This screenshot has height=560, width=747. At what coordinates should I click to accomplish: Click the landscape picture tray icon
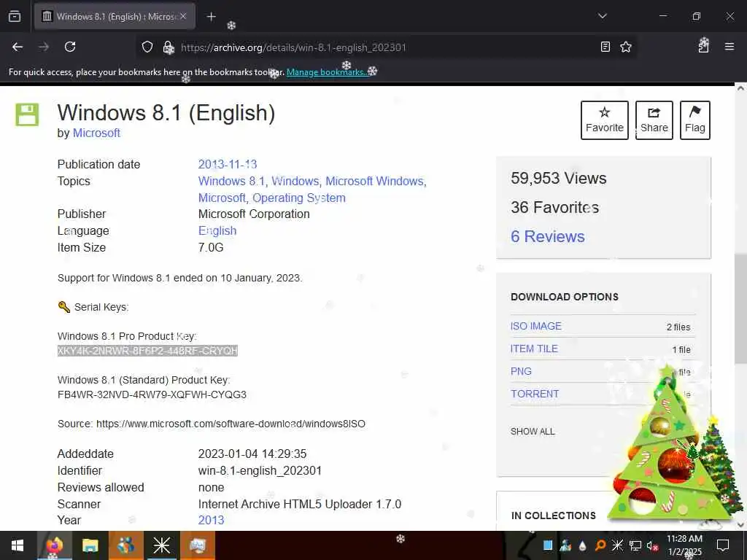pyautogui.click(x=565, y=545)
